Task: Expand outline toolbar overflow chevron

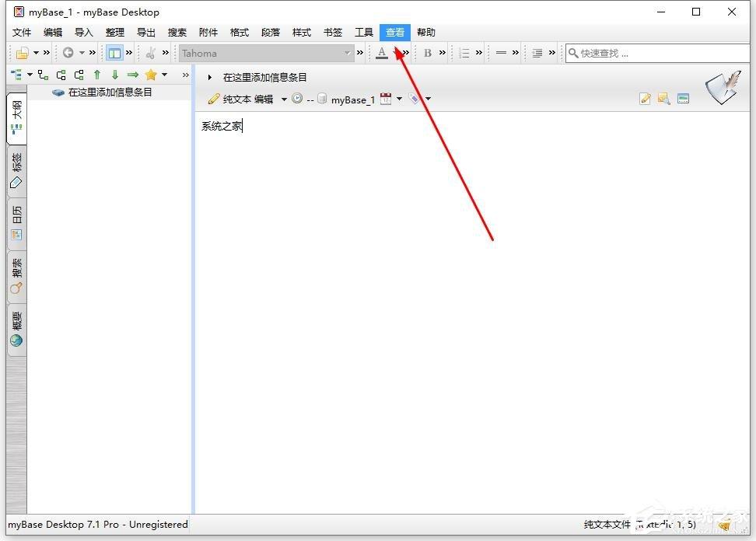Action: coord(186,75)
